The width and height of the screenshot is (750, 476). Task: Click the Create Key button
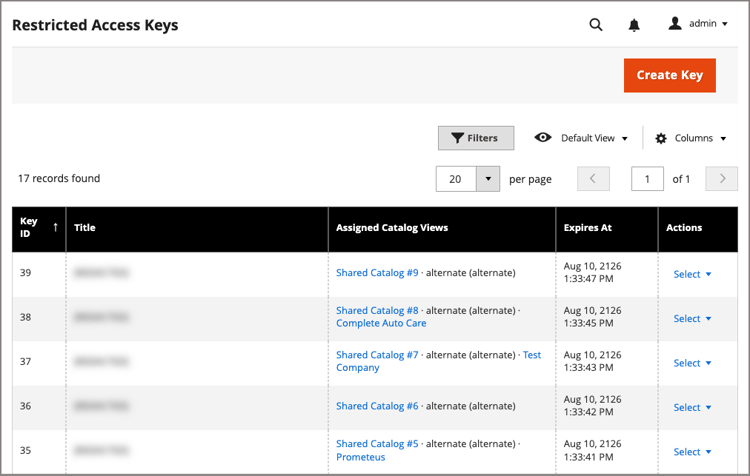click(670, 75)
